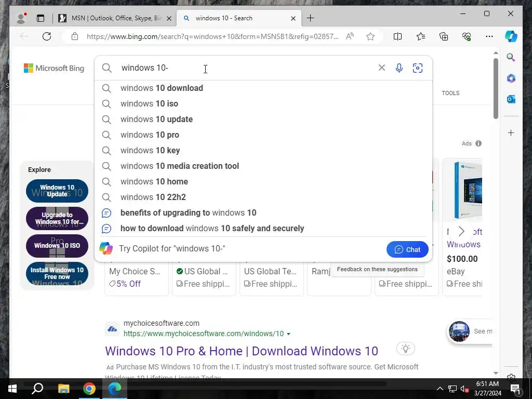This screenshot has width=532, height=399.
Task: Open Outlook sidebar icon
Action: pyautogui.click(x=511, y=99)
